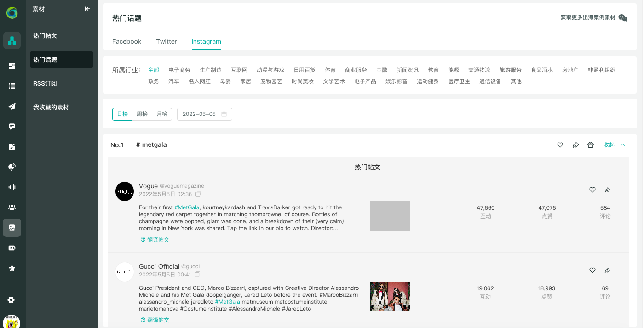Open the image materials sidebar icon
This screenshot has width=644, height=328.
coord(12,228)
